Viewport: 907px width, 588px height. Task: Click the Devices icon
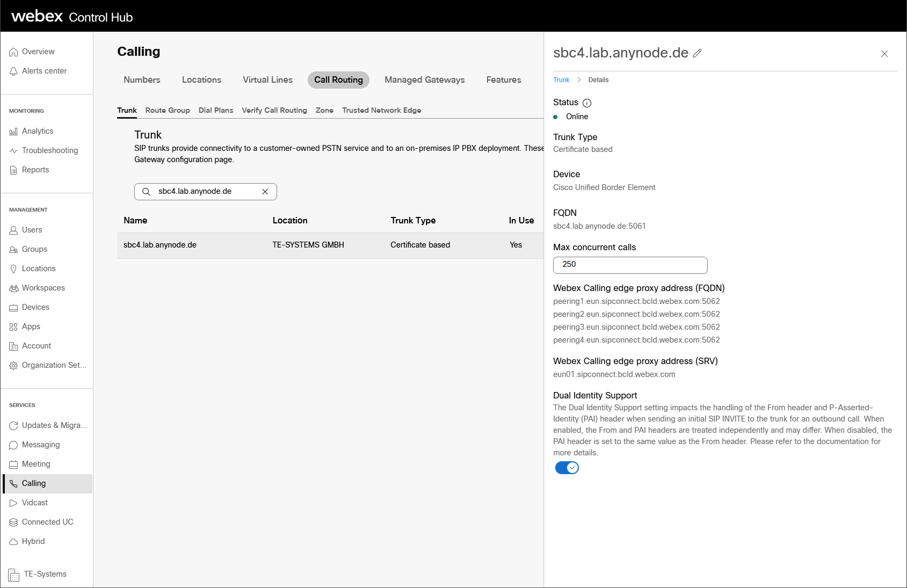tap(13, 308)
